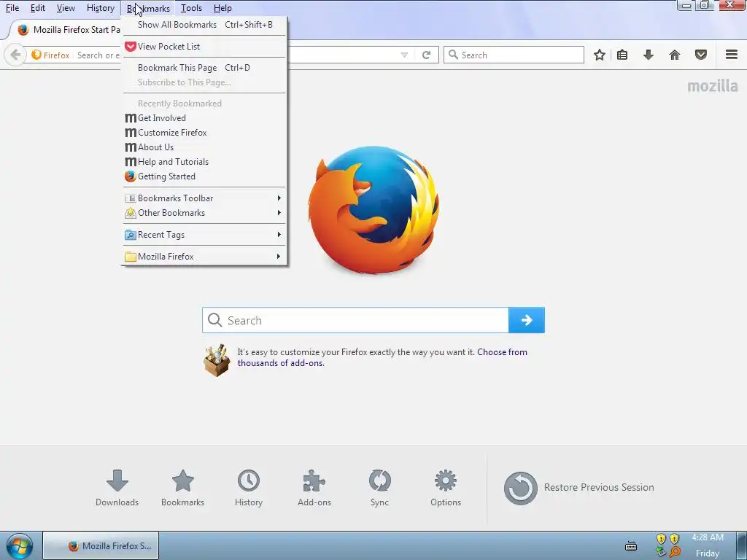Click the bookmark star icon in toolbar
This screenshot has width=747, height=560.
coord(600,55)
